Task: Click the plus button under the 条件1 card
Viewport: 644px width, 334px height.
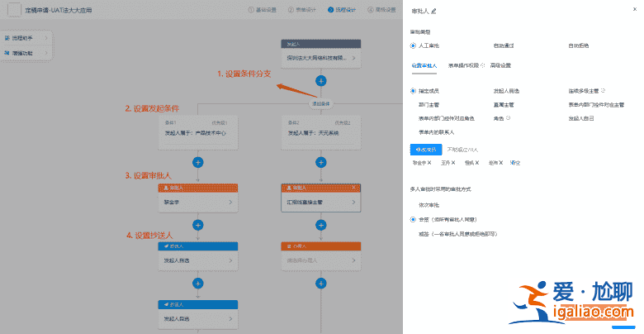Action: 198,163
